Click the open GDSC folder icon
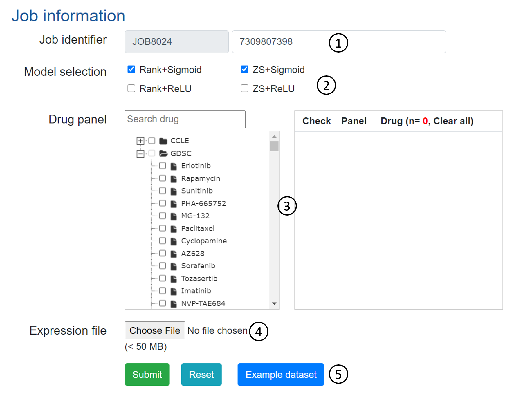 (163, 153)
